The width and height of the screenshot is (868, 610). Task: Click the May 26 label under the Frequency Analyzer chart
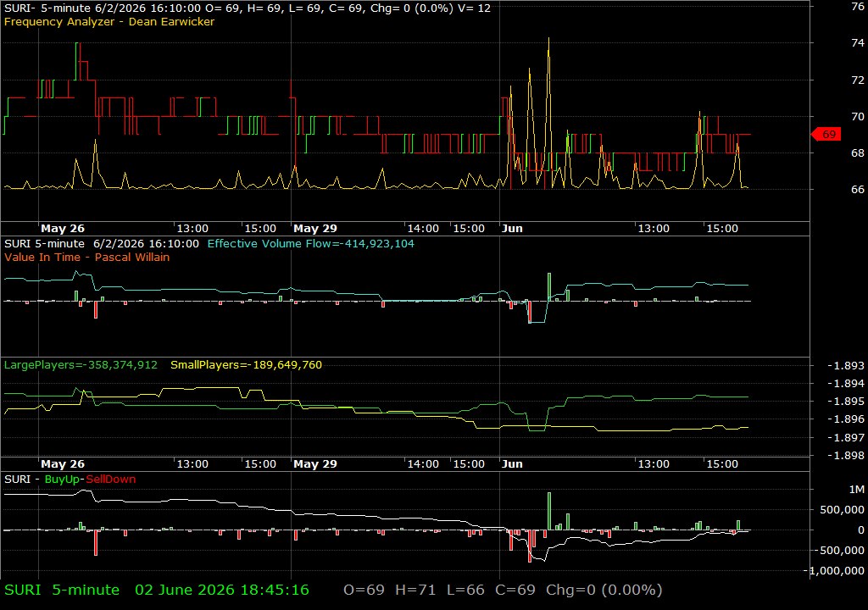click(x=63, y=229)
